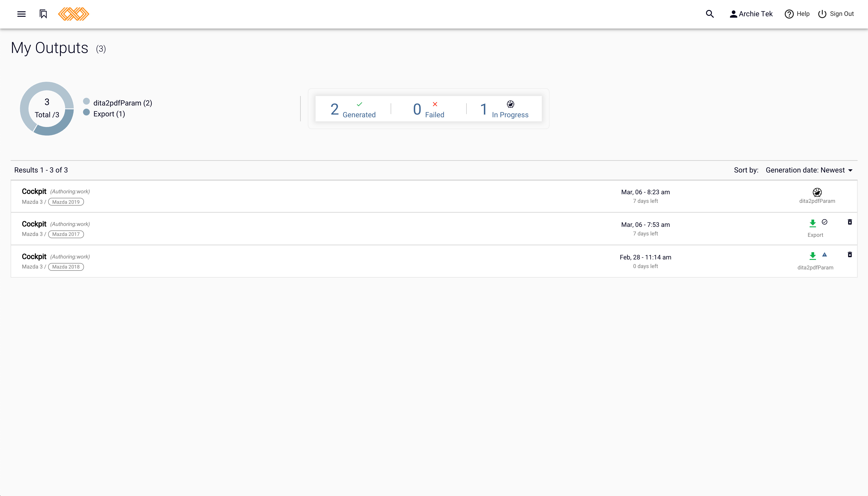
Task: Click the 'Export (1)' legend label
Action: pos(109,114)
